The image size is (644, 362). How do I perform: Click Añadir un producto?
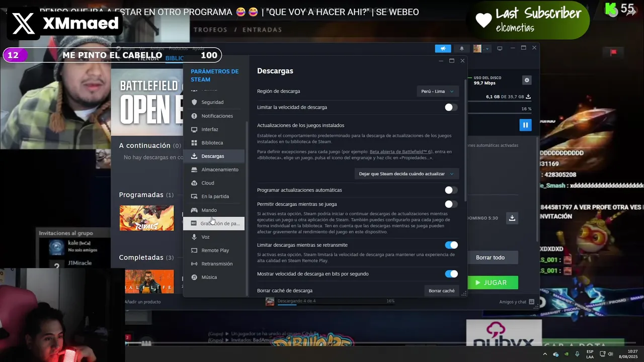(143, 302)
